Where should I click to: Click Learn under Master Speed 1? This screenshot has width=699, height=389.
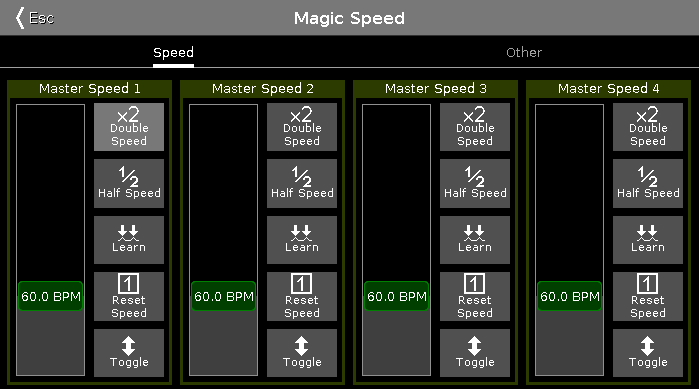(129, 240)
